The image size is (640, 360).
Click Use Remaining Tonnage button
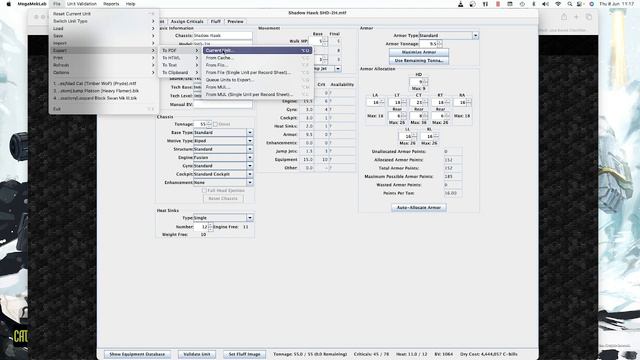pyautogui.click(x=419, y=60)
